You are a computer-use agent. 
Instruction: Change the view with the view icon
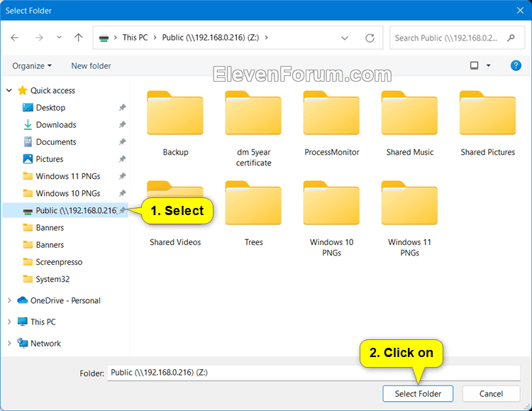pos(475,65)
